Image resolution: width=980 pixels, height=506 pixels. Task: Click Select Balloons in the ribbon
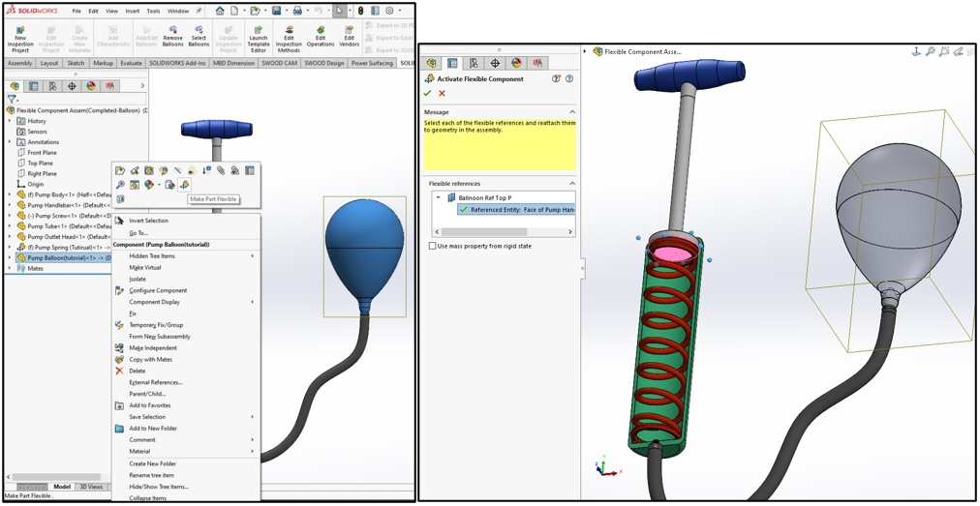pyautogui.click(x=199, y=37)
